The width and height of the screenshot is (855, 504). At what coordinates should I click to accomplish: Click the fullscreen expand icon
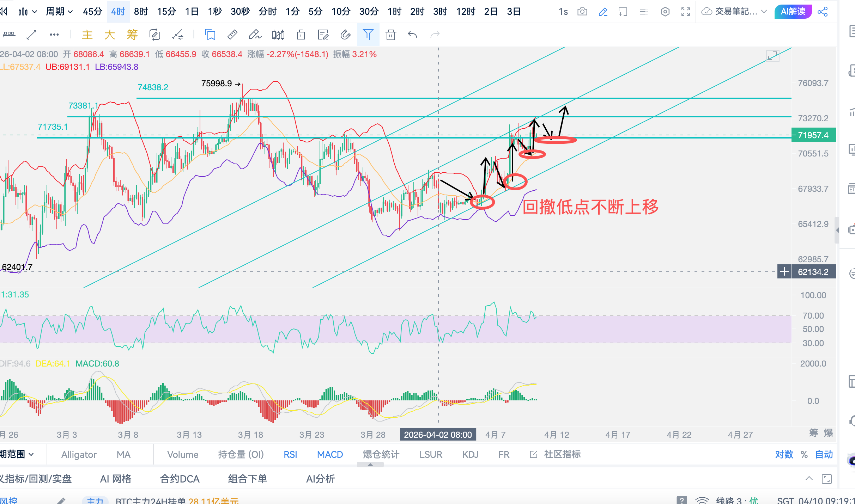(685, 12)
